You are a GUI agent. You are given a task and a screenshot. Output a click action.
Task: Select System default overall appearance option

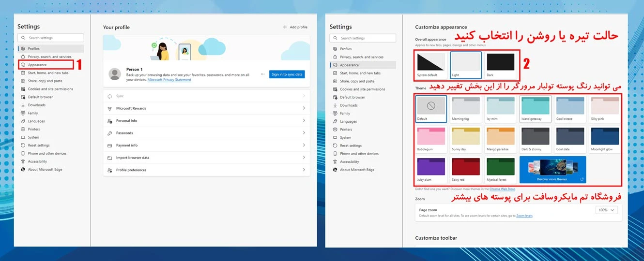pos(430,65)
